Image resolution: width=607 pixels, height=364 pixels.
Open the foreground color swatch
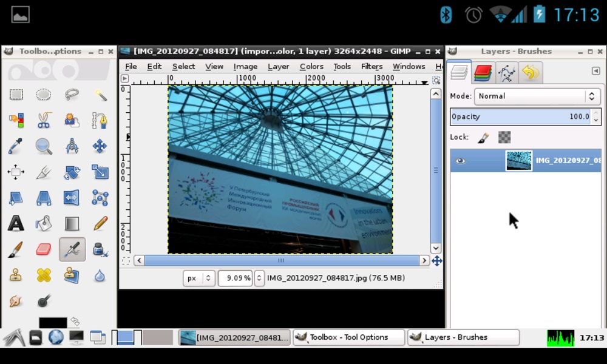coord(53,323)
